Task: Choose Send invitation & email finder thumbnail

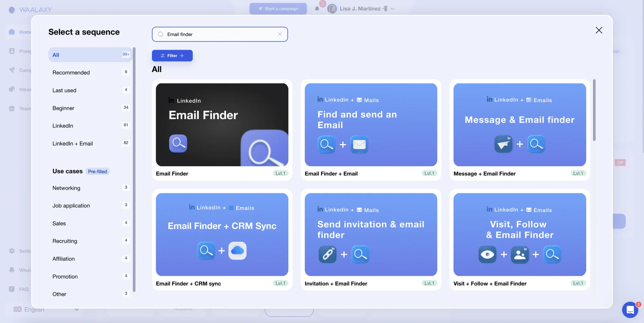Action: [371, 234]
